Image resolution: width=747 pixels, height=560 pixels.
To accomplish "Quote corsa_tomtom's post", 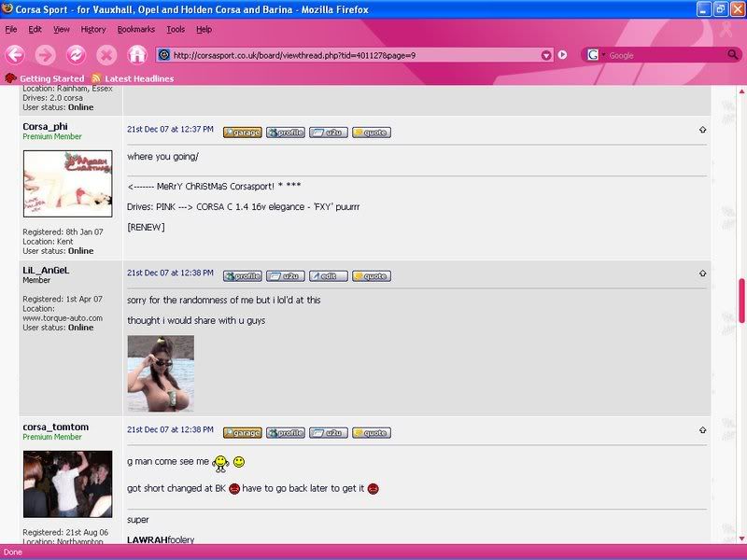I will coord(371,433).
